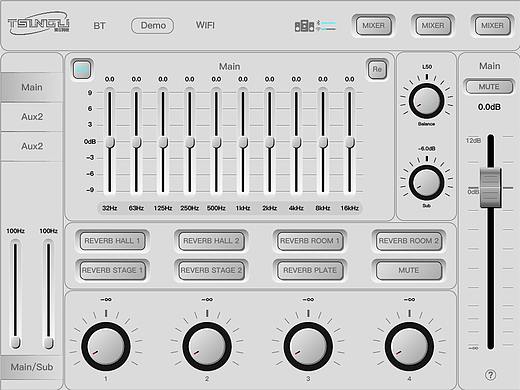Enable REVERB HALL 2 effect

pyautogui.click(x=211, y=241)
